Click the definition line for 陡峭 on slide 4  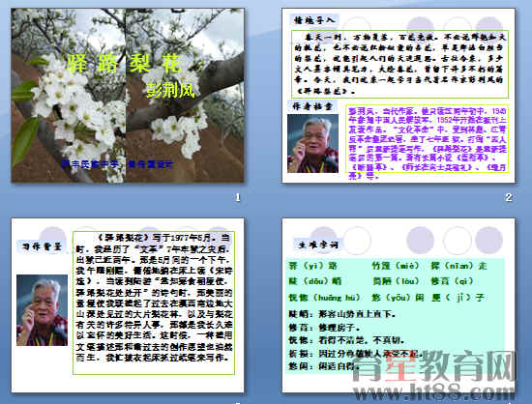342,314
